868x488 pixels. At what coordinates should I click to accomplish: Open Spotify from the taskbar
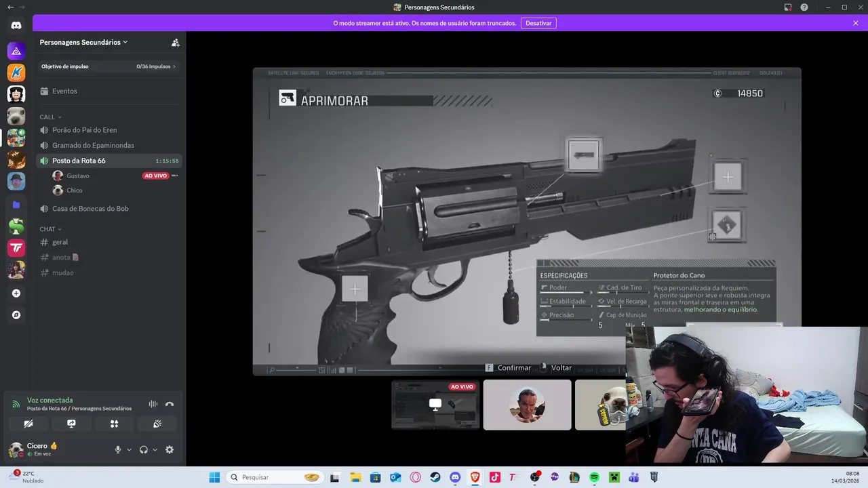[x=594, y=477]
